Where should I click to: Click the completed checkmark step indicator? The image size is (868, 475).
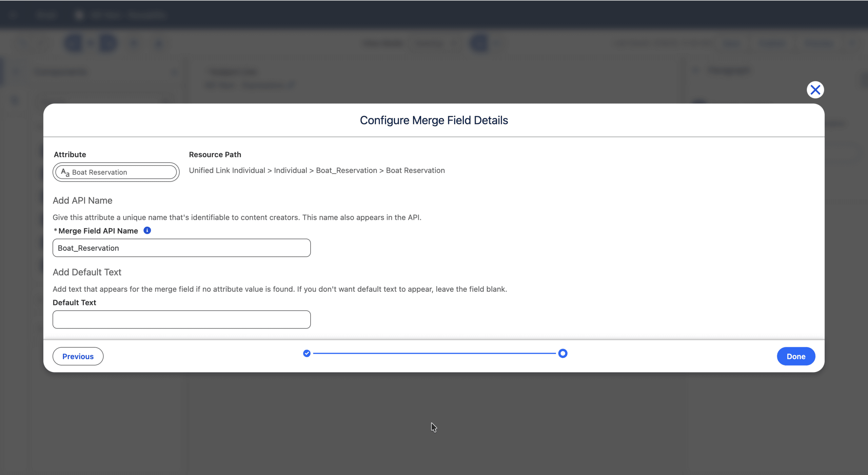coord(307,353)
